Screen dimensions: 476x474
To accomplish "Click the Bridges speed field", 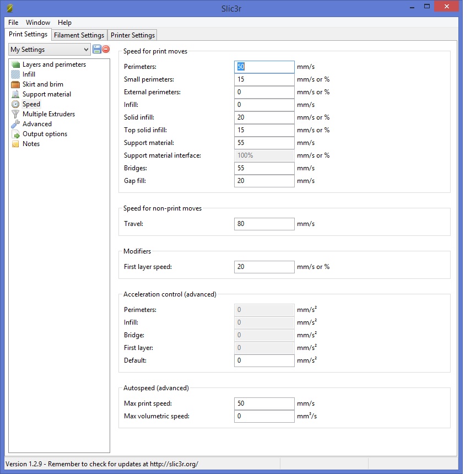I will pos(264,168).
